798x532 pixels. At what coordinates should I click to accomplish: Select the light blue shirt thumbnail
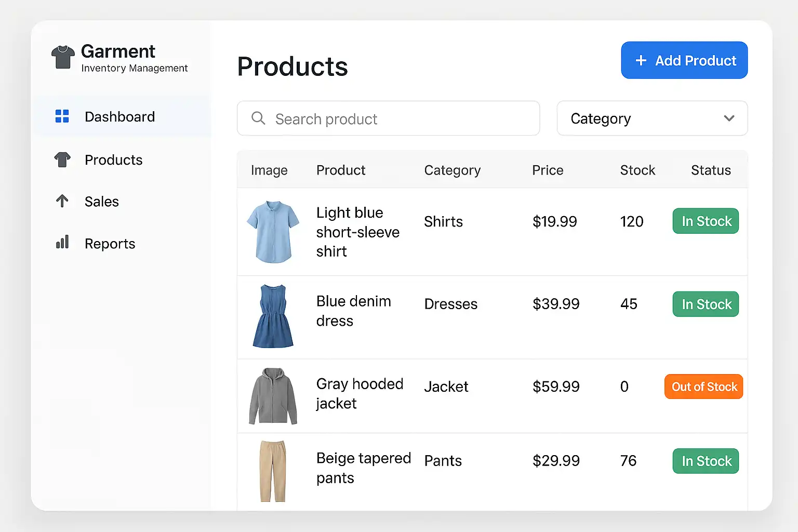[x=273, y=232]
